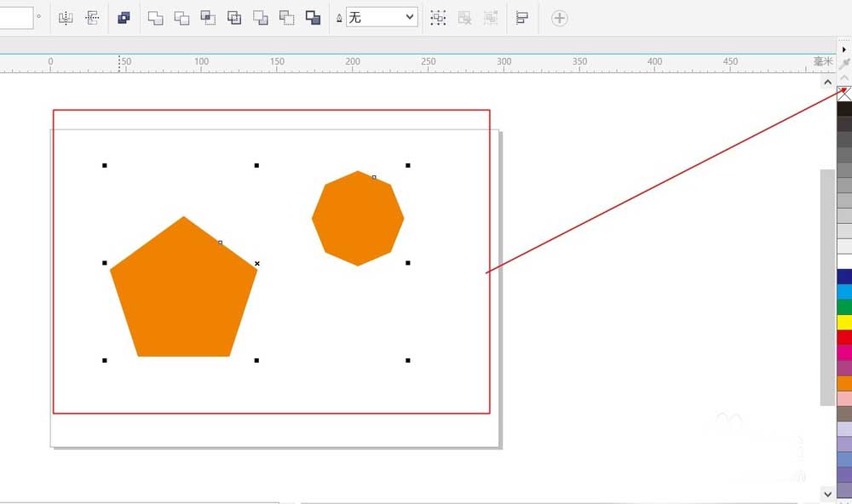Screen dimensions: 852x504
Task: Open the outline width dropdown showing 无
Action: (x=382, y=17)
